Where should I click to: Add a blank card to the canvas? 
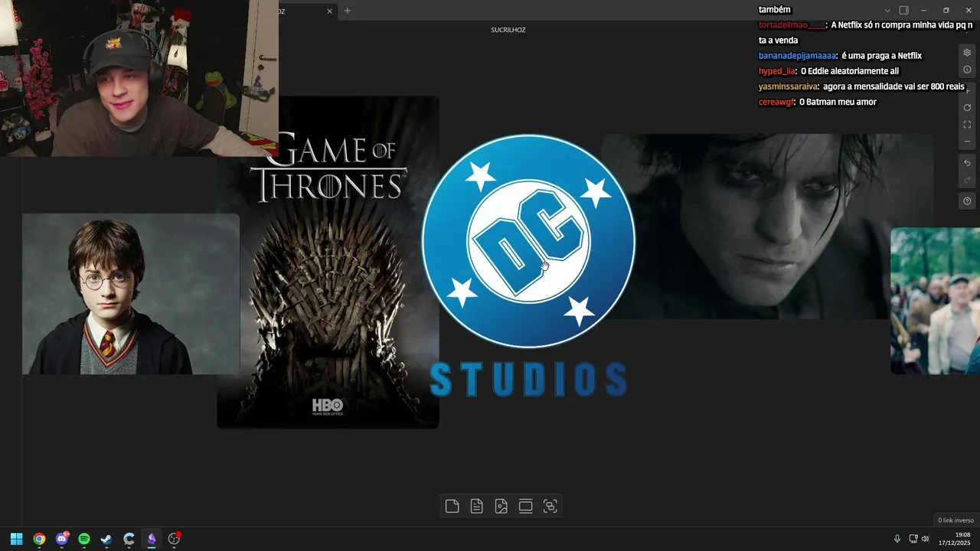[x=452, y=506]
